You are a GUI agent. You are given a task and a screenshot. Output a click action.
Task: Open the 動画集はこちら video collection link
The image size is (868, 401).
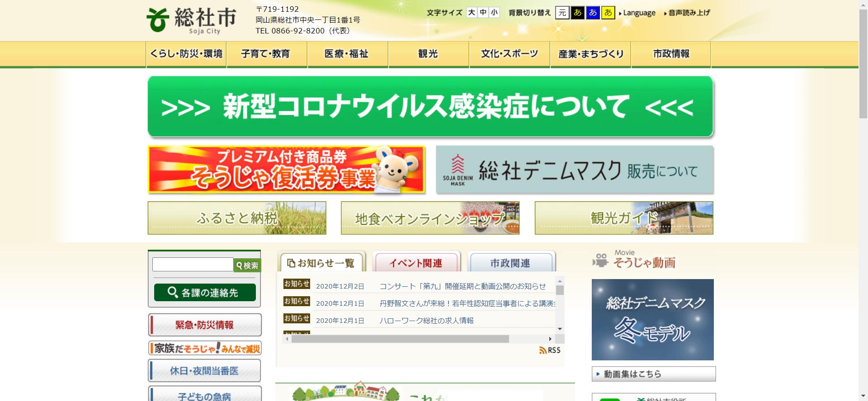click(654, 374)
